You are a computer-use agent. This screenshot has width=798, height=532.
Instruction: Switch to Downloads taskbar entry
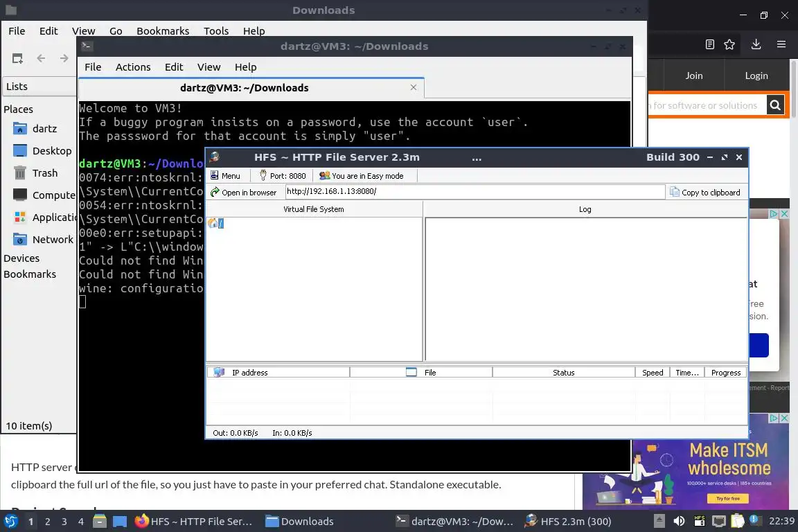pyautogui.click(x=300, y=522)
